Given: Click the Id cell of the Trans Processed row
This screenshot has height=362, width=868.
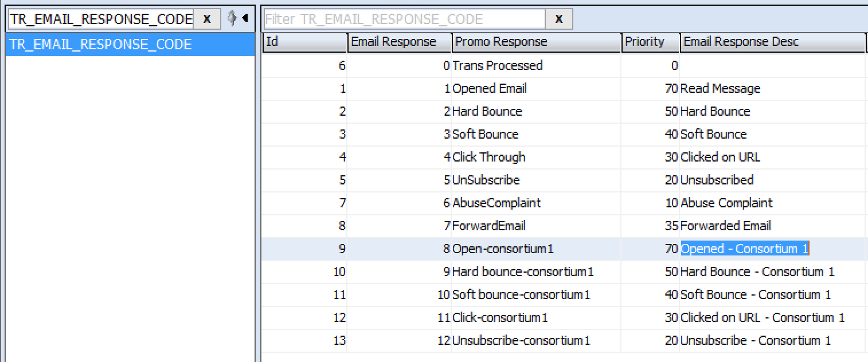Looking at the screenshot, I should coord(304,66).
